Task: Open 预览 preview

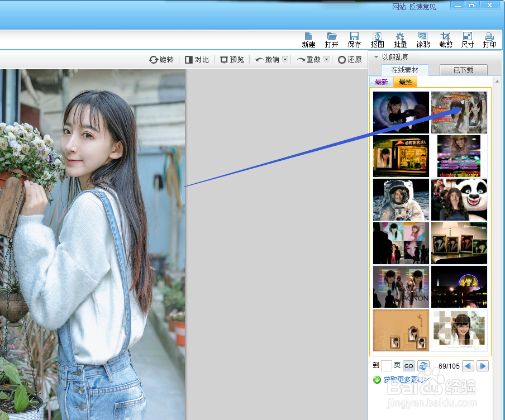Action: 232,60
